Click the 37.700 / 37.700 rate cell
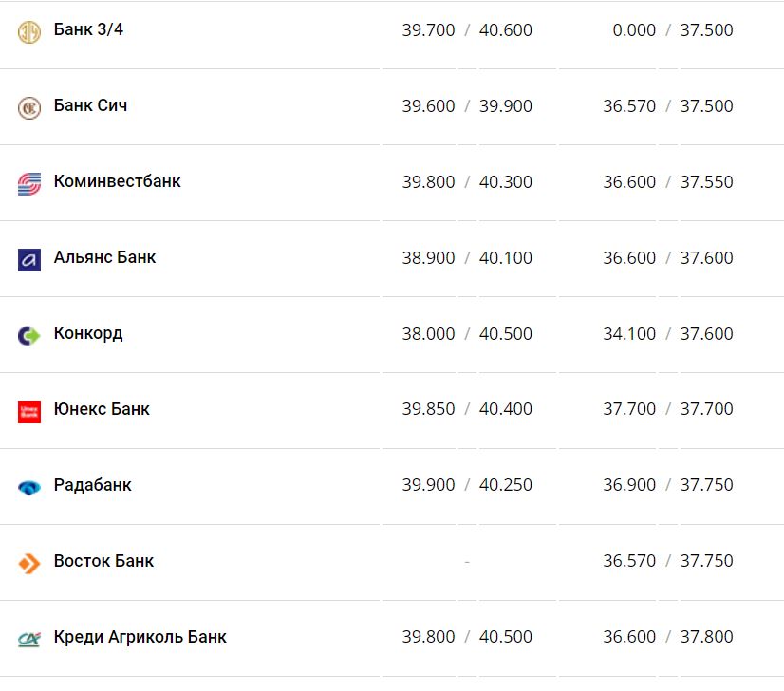The image size is (784, 691). 667,409
